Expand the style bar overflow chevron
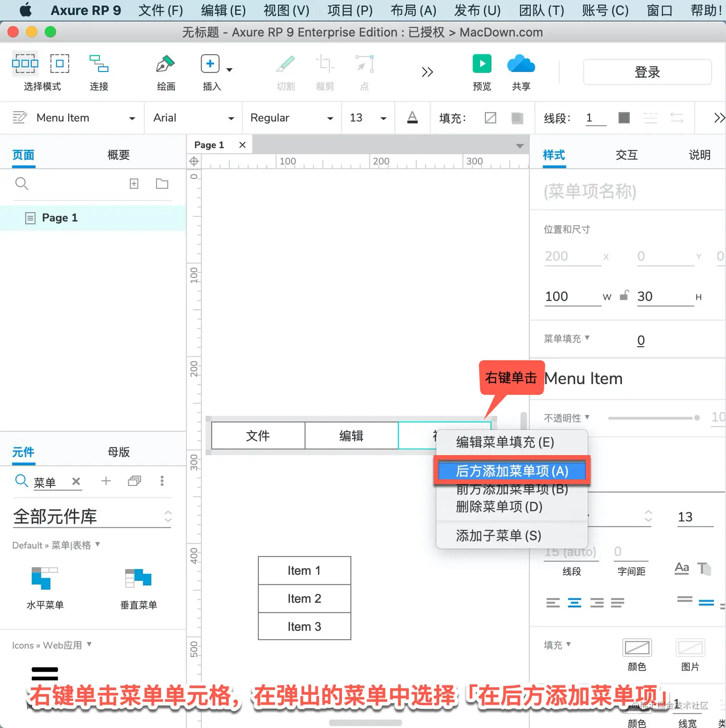This screenshot has height=728, width=726. click(x=719, y=118)
